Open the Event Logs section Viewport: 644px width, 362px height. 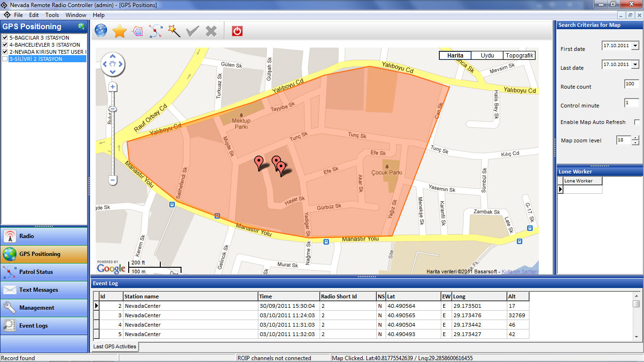coord(44,326)
